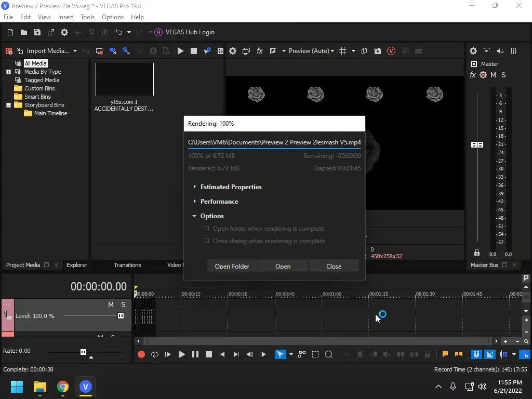Toggle preview on external monitor
Viewport: 532px width, 399px height.
tap(246, 51)
